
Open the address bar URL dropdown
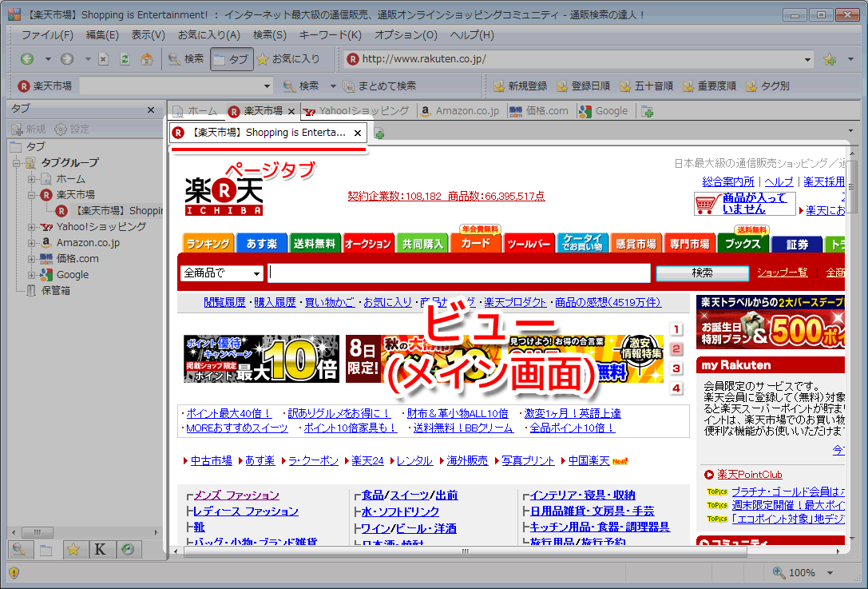807,59
